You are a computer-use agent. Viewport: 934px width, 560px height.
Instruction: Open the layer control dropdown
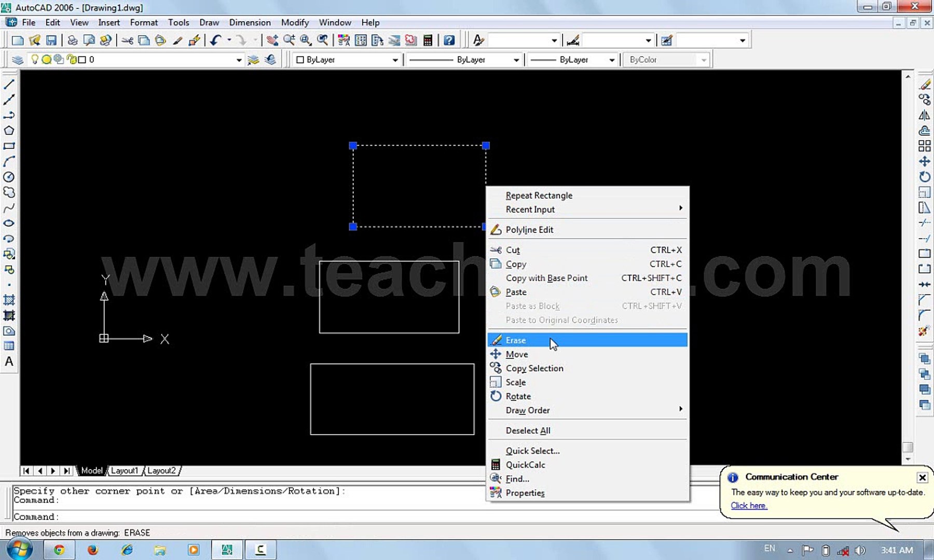point(238,60)
